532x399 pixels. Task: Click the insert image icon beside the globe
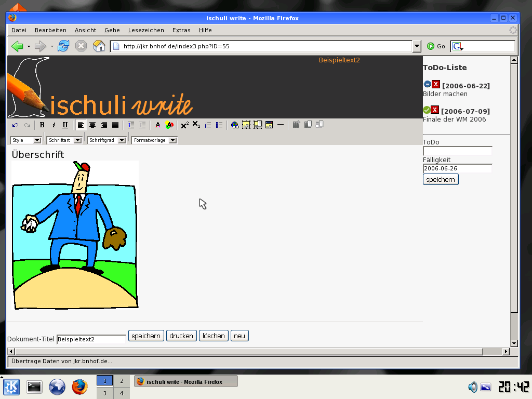(x=246, y=125)
